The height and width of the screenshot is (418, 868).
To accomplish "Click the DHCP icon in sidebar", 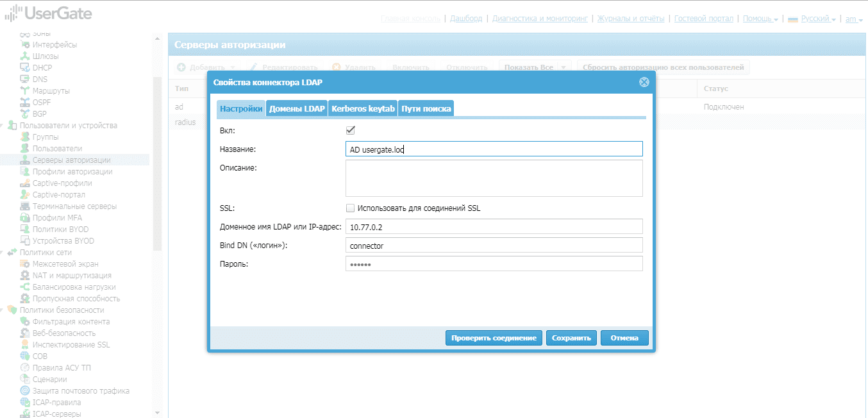I will coord(25,67).
